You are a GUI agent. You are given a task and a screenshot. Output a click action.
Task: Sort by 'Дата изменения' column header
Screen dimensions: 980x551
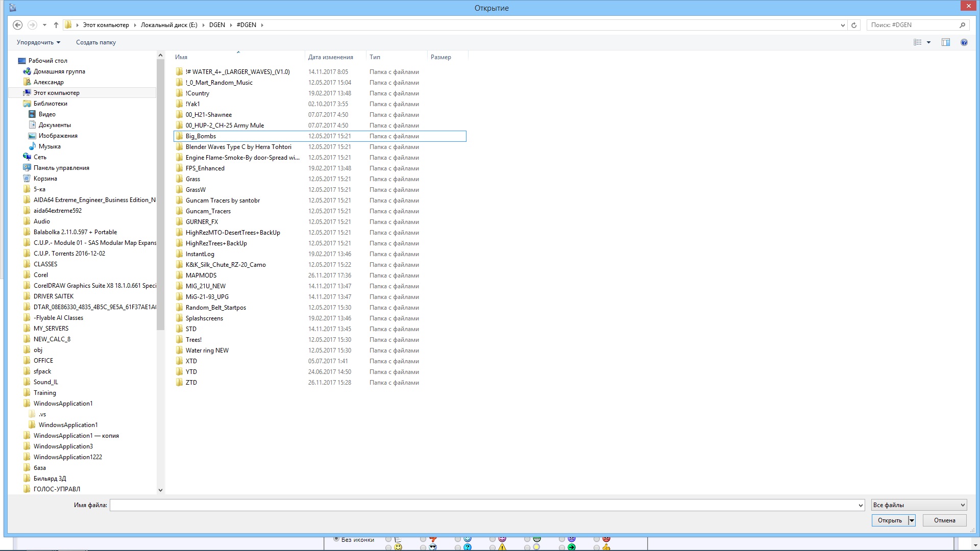click(330, 57)
